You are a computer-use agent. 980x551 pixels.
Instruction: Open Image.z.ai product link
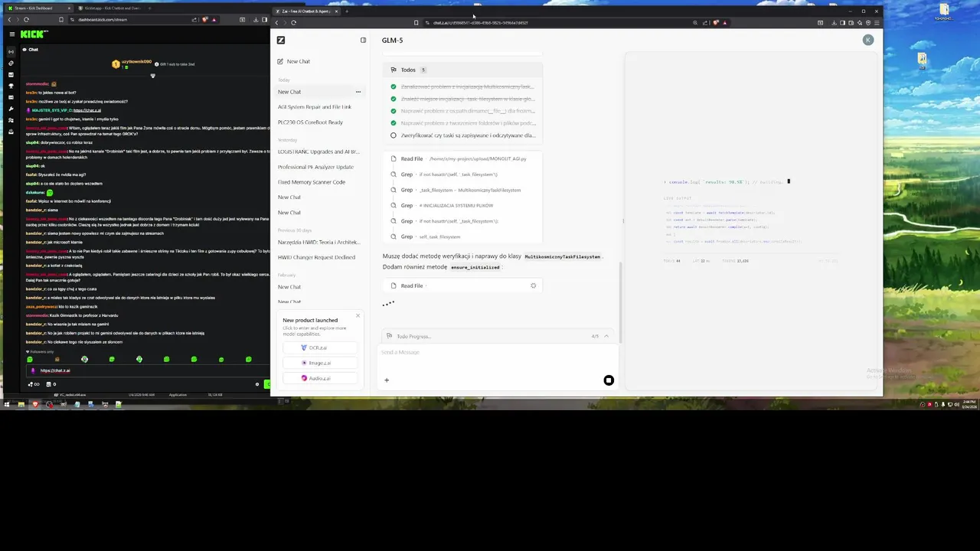click(319, 363)
